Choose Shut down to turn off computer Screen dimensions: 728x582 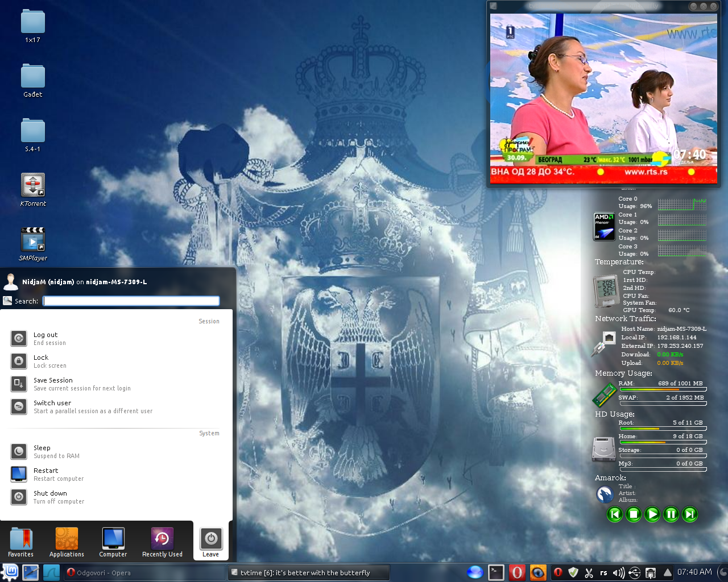117,497
